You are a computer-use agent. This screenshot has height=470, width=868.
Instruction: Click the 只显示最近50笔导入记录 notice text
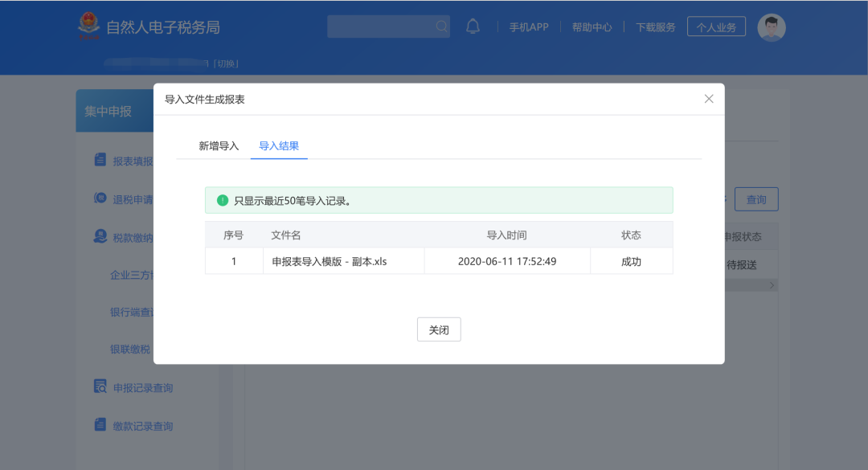292,201
